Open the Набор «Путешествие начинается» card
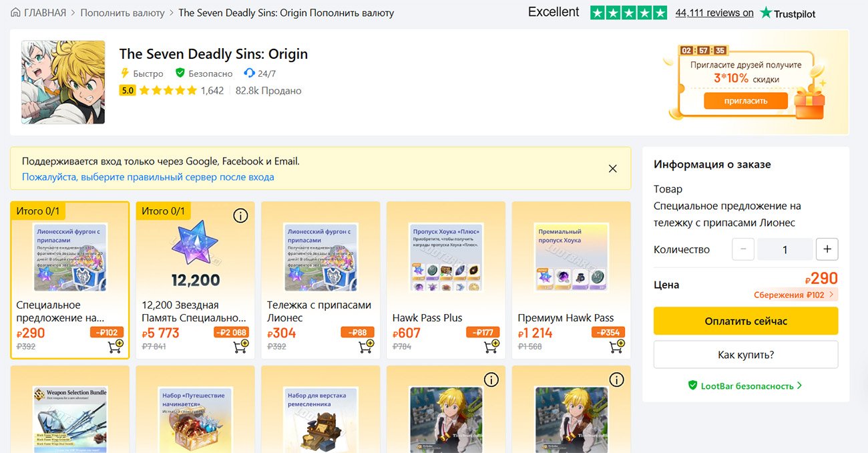 pyautogui.click(x=195, y=409)
